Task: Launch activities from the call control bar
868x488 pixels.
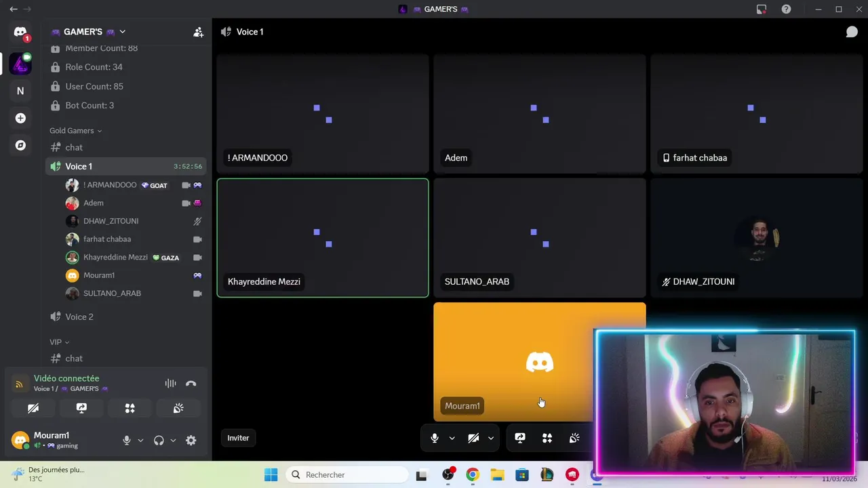Action: pos(547,438)
